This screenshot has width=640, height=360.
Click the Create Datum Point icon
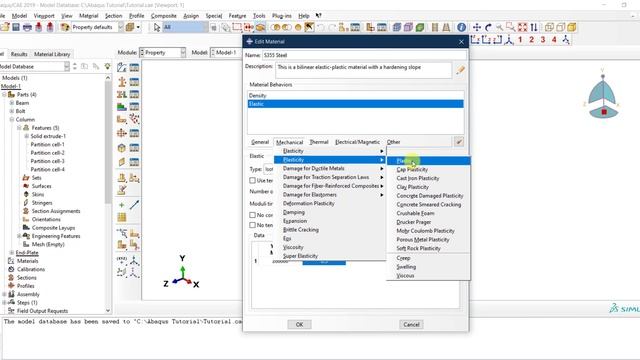point(122,205)
